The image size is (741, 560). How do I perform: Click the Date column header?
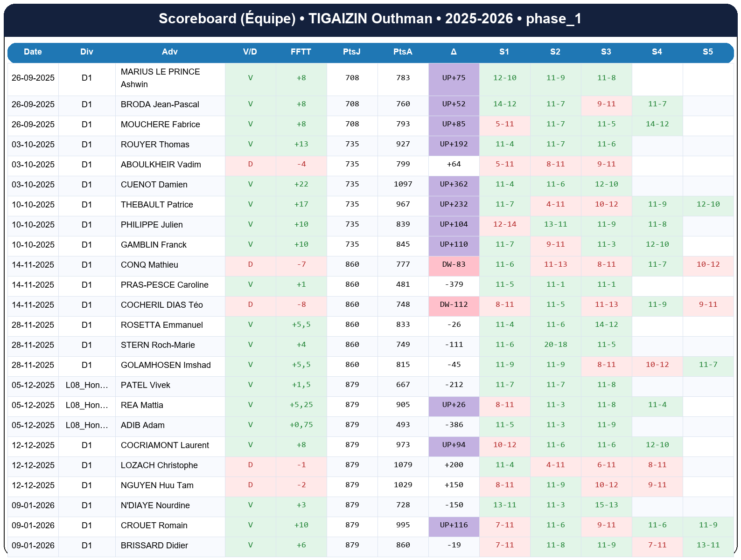click(x=33, y=52)
